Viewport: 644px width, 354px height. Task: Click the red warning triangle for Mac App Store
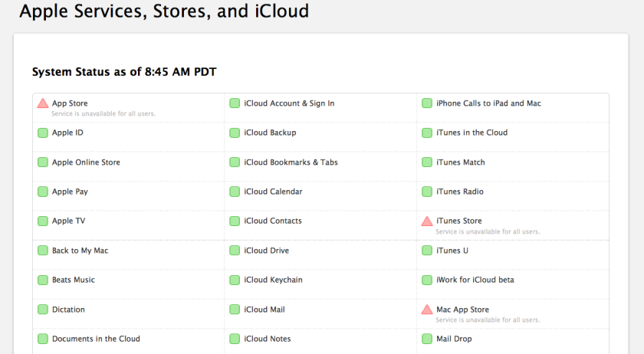(x=427, y=310)
